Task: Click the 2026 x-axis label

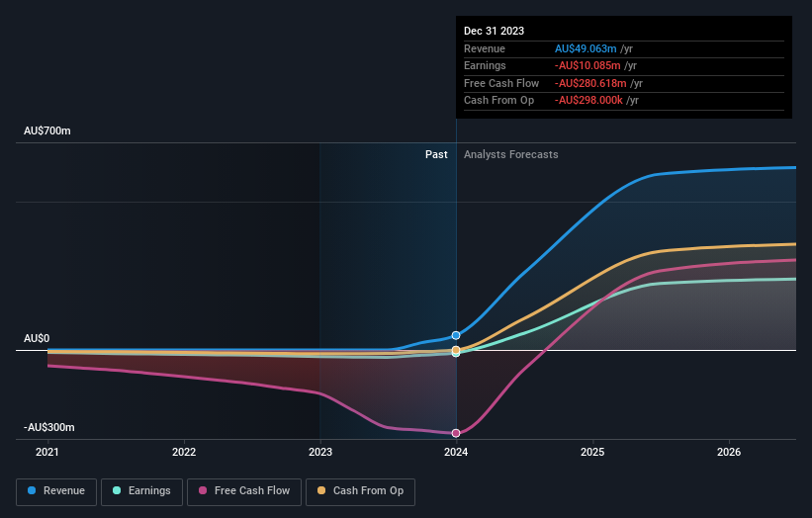Action: point(729,453)
